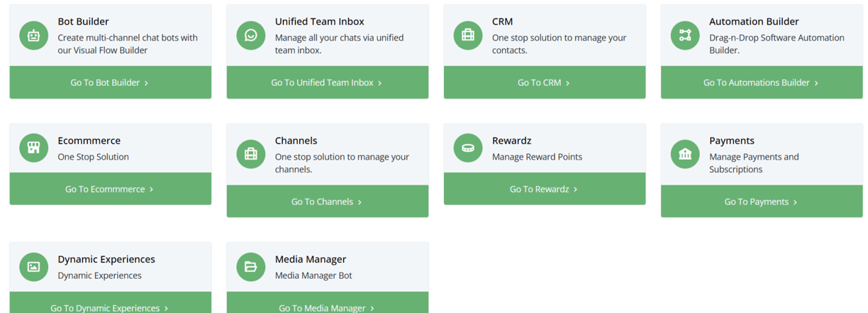Select Go To Channels button
Image resolution: width=868 pixels, height=313 pixels.
click(327, 202)
